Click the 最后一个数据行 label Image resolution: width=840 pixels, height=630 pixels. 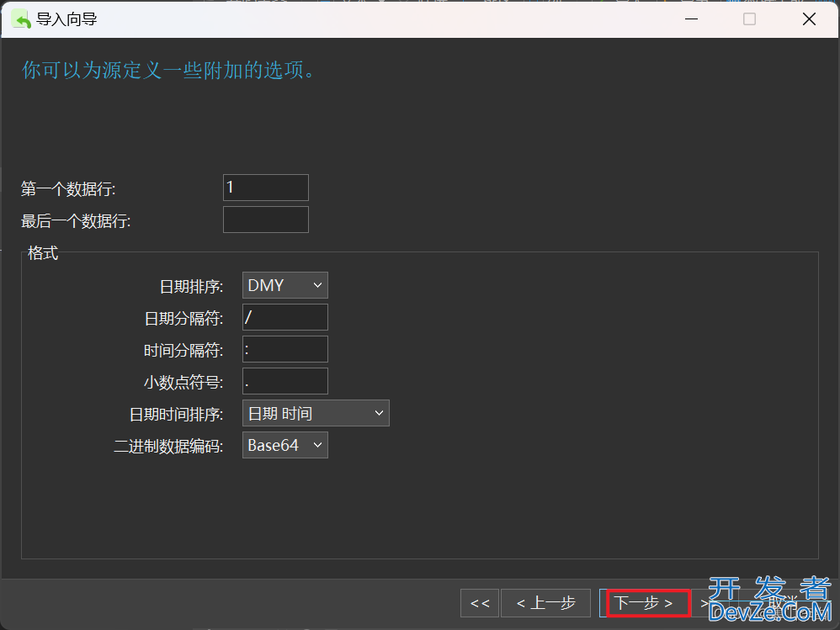76,221
